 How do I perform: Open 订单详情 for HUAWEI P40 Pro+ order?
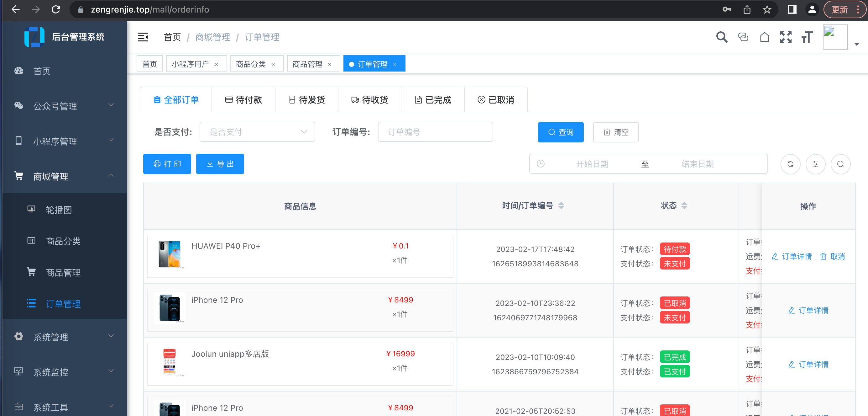[x=792, y=256]
